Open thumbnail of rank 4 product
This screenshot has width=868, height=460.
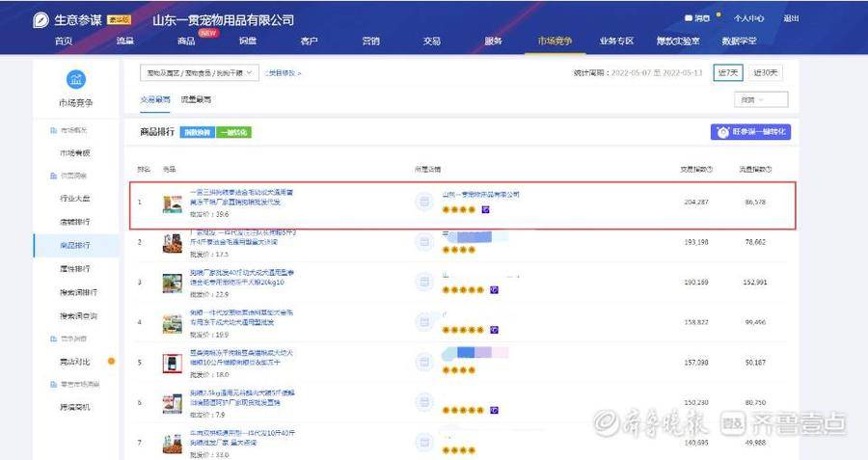(173, 324)
